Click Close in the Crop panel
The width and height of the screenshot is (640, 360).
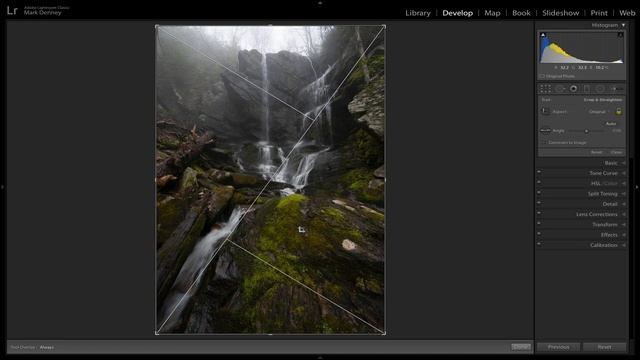616,152
